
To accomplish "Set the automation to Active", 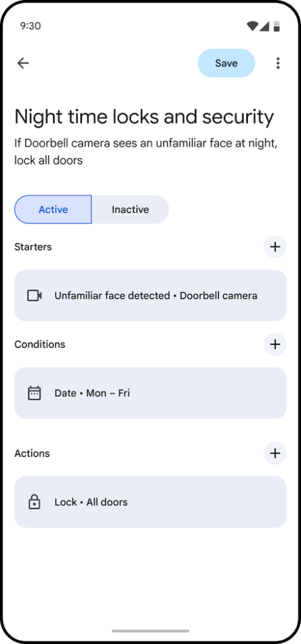I will point(53,209).
